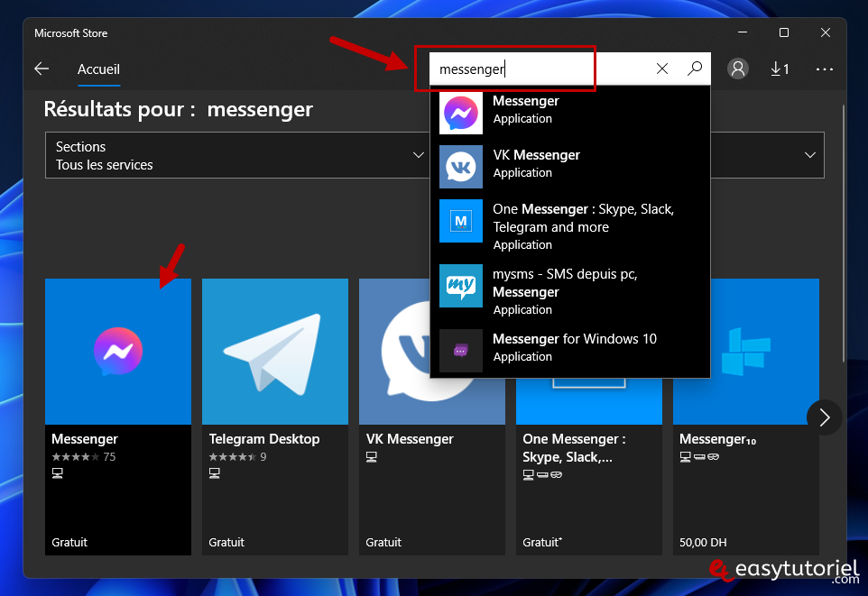Open the three-dot more options menu
The width and height of the screenshot is (868, 596).
point(825,69)
